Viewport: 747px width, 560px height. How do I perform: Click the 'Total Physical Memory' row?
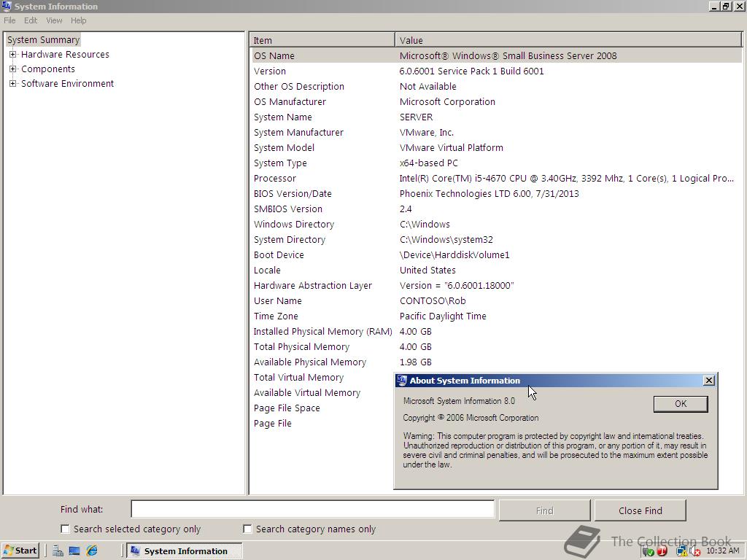(x=496, y=346)
